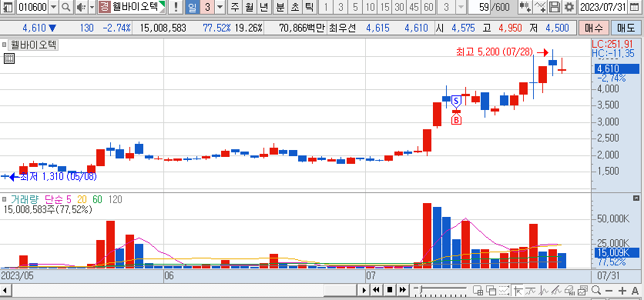The width and height of the screenshot is (644, 300).
Task: Click the add-indicator line icon
Action: point(541,7)
